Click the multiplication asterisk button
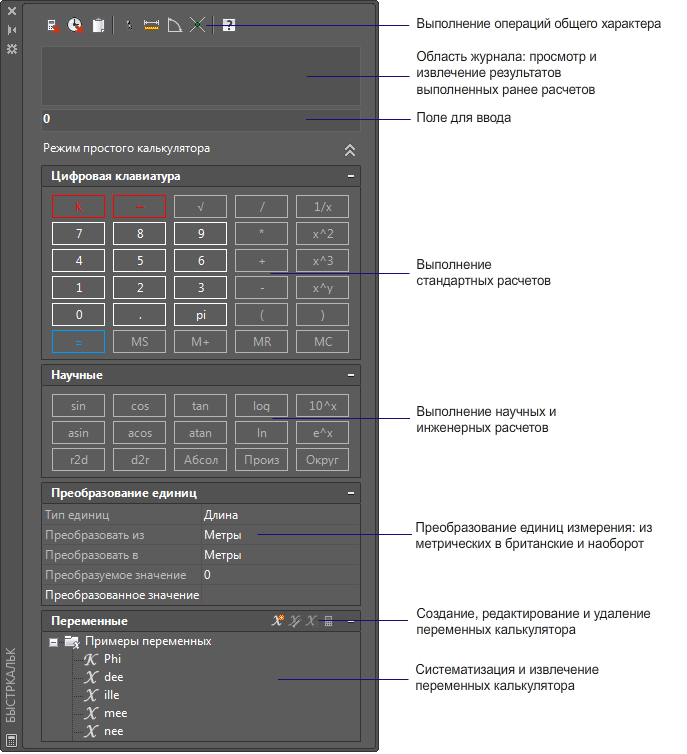This screenshot has width=687, height=754. point(262,234)
